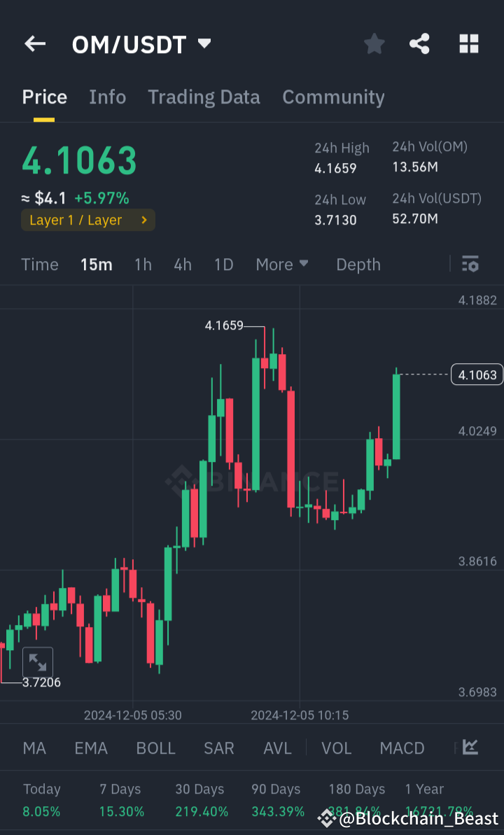Tap the 4.1063 current price label
This screenshot has height=835, width=504.
tap(477, 374)
